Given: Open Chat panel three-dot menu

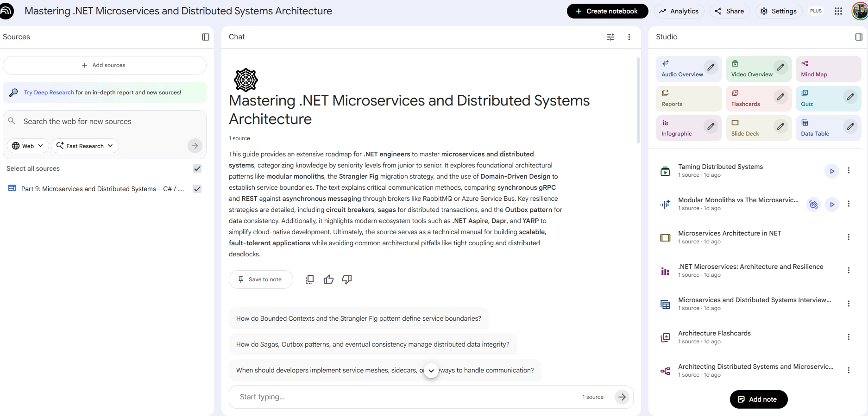Looking at the screenshot, I should (x=629, y=37).
